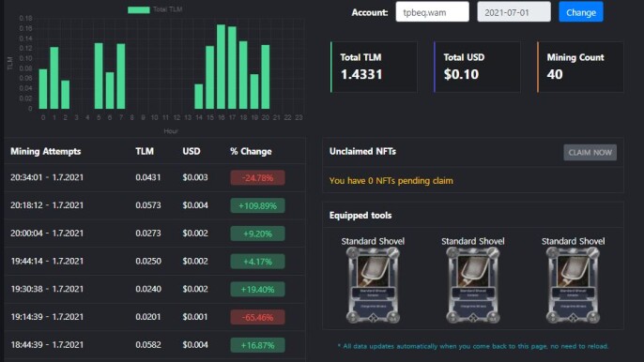Click the Mining Attempts column header

(46, 151)
